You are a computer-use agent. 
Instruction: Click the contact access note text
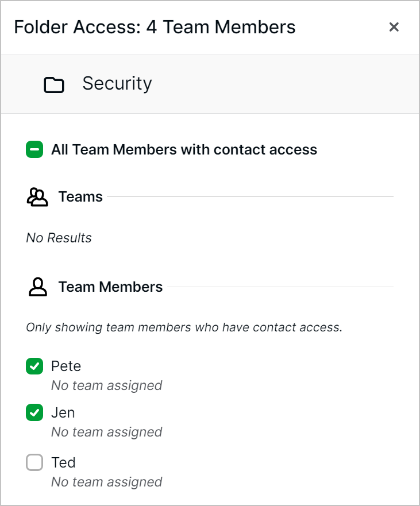(x=184, y=328)
